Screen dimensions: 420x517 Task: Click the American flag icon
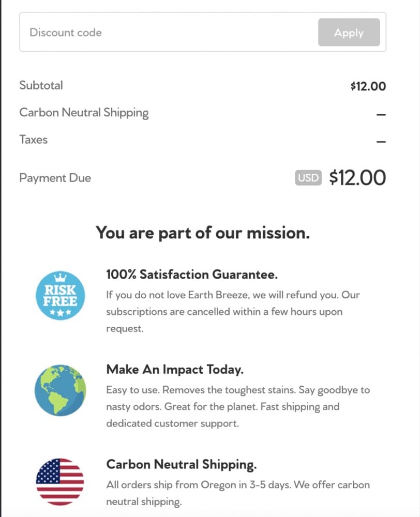point(60,481)
